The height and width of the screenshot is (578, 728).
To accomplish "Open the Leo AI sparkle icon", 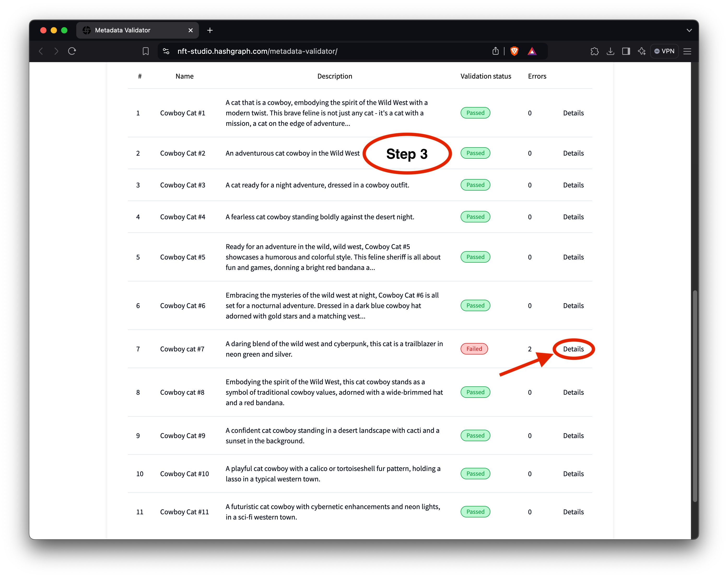I will point(642,51).
